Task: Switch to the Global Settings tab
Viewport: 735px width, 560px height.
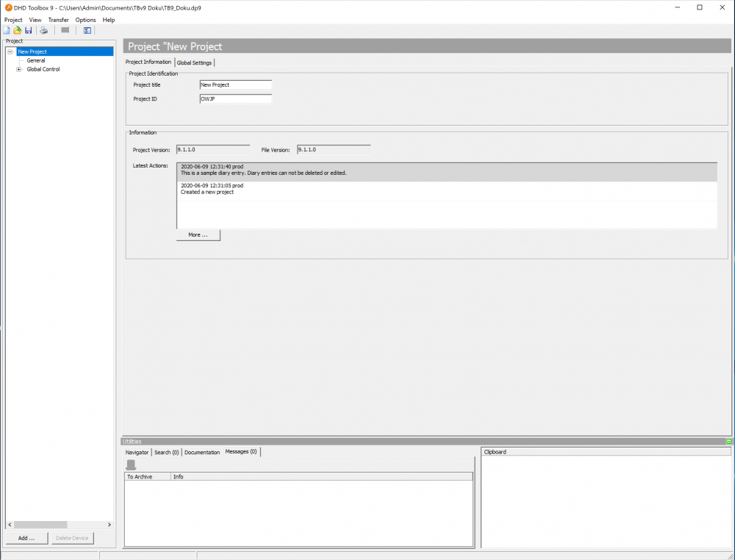Action: [x=194, y=62]
